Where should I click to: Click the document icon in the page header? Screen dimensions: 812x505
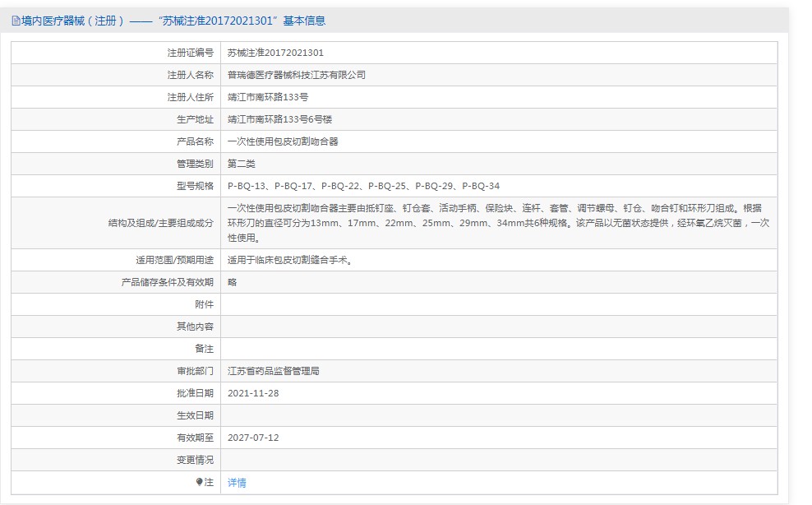[x=16, y=21]
